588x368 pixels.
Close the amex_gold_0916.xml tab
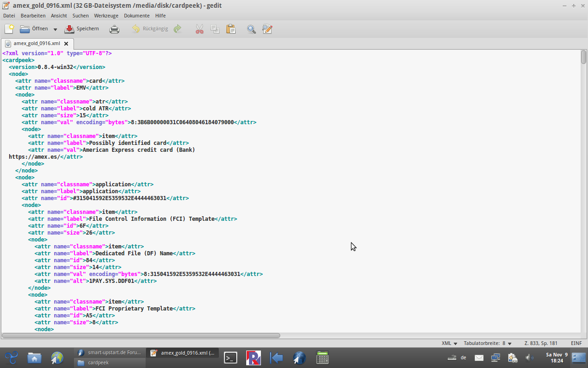pos(66,44)
